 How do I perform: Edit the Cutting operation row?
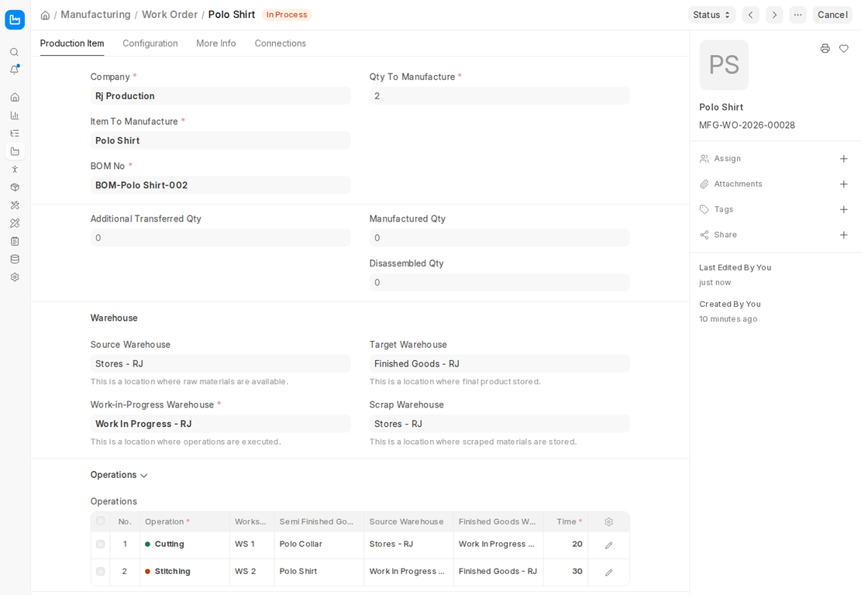[x=608, y=545]
